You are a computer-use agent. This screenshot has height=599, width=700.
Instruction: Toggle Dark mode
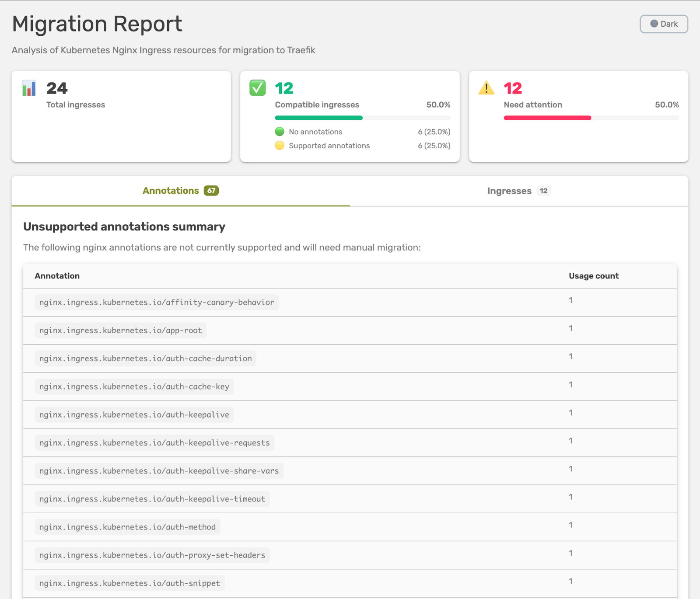(x=664, y=24)
